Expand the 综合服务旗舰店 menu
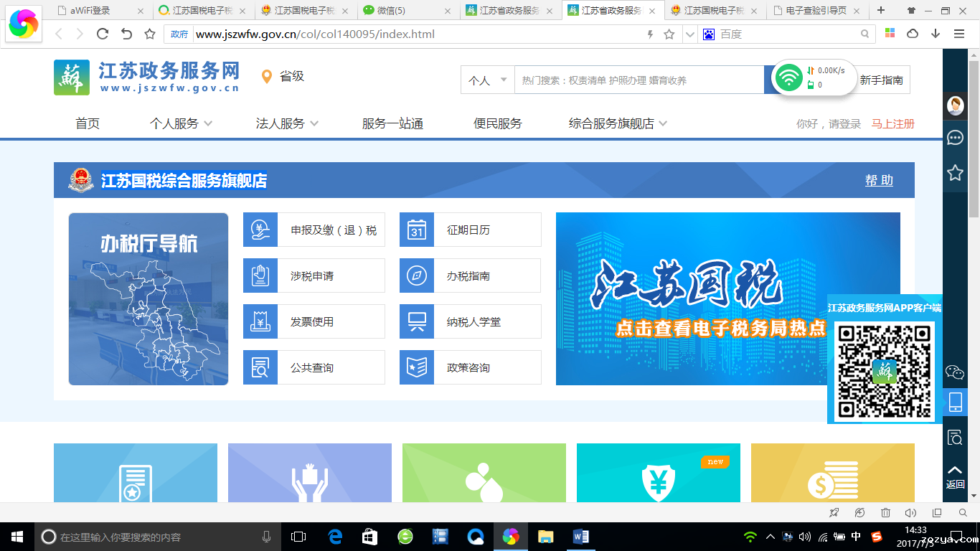 coord(618,123)
